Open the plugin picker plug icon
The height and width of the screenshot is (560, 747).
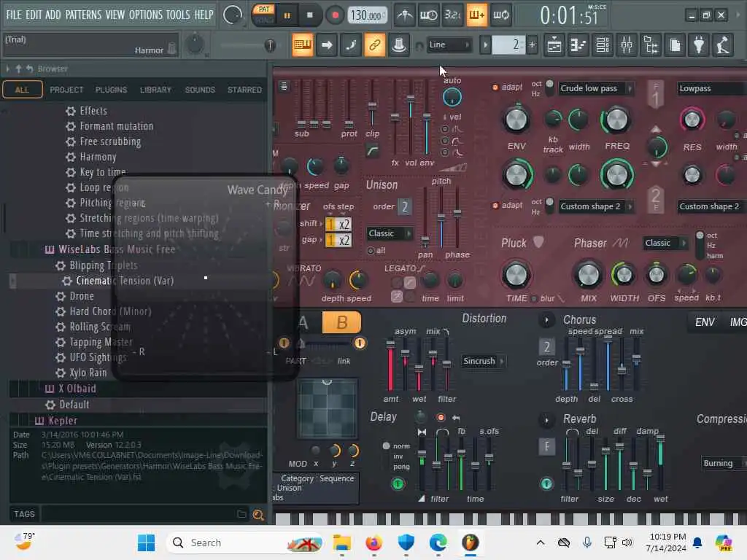tap(699, 45)
